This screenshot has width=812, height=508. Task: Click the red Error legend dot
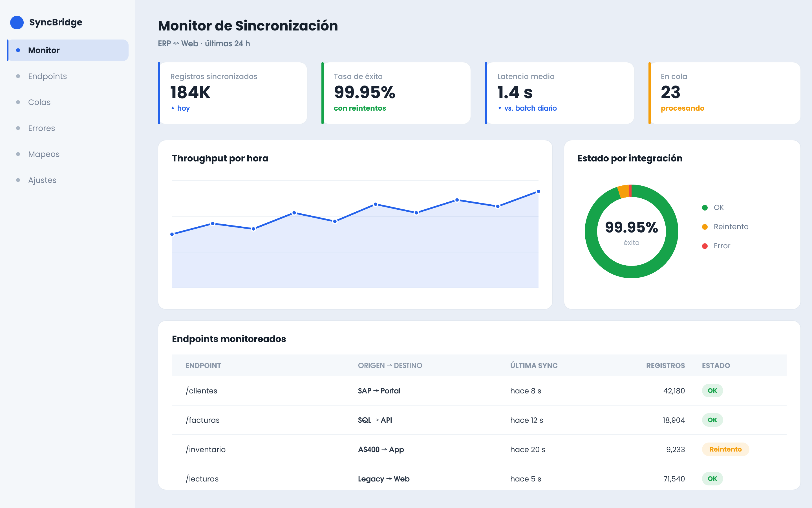point(705,246)
